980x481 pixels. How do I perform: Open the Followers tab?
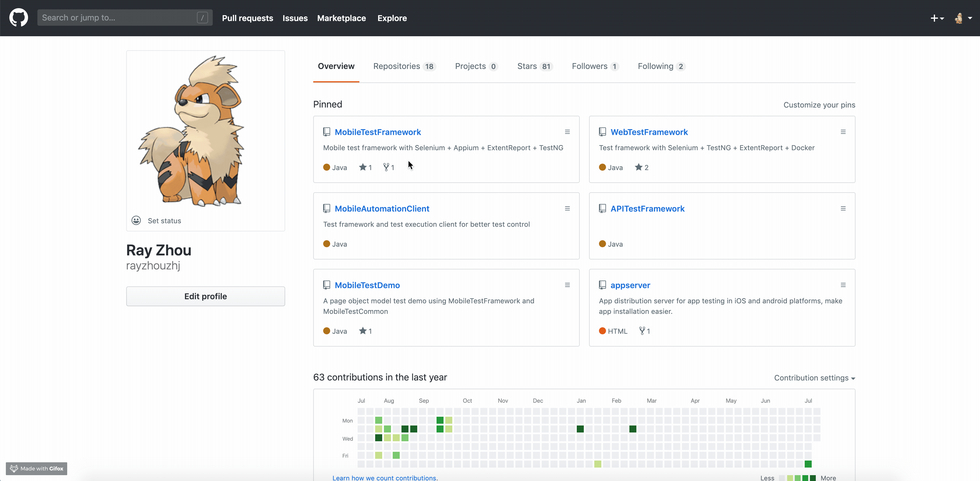(x=595, y=66)
